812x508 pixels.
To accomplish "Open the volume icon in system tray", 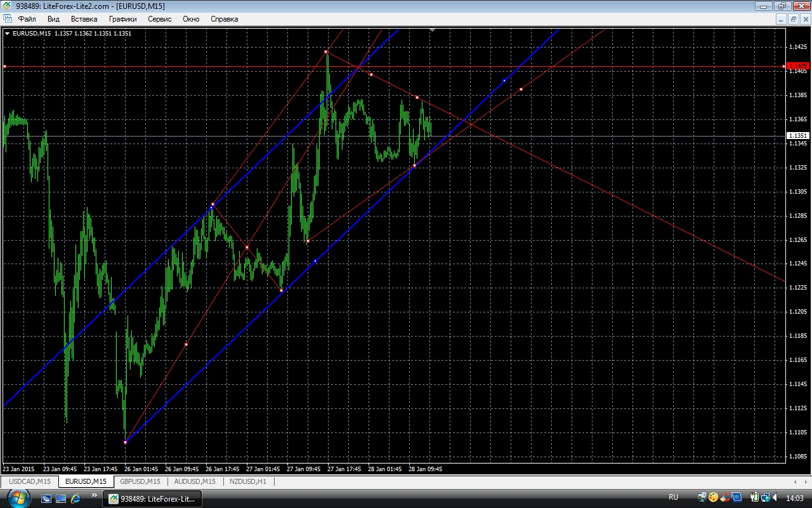I will click(776, 497).
